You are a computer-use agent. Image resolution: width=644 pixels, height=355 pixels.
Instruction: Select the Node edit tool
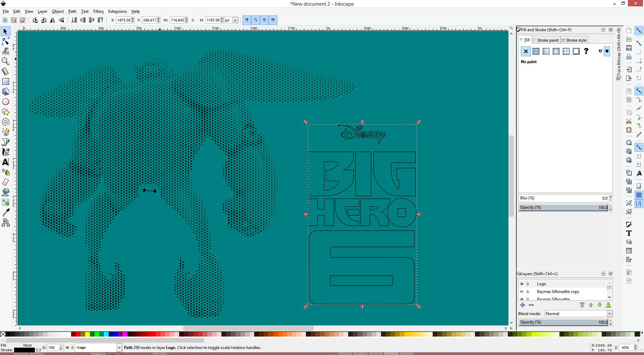(5, 41)
